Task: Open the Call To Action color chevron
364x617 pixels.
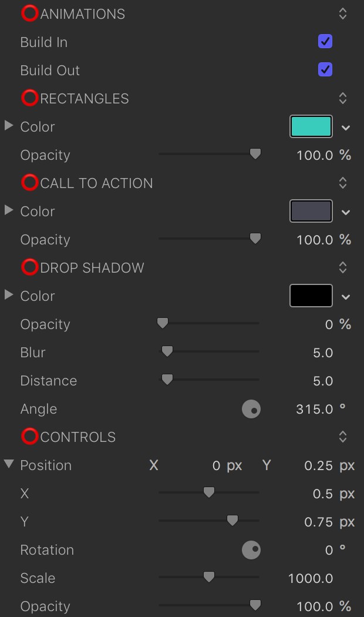Action: [x=346, y=212]
